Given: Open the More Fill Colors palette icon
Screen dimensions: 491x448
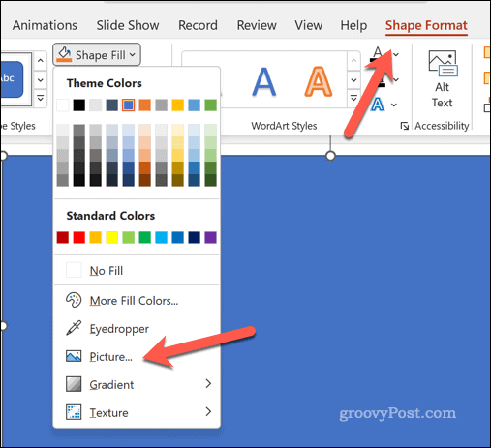Looking at the screenshot, I should (x=74, y=300).
